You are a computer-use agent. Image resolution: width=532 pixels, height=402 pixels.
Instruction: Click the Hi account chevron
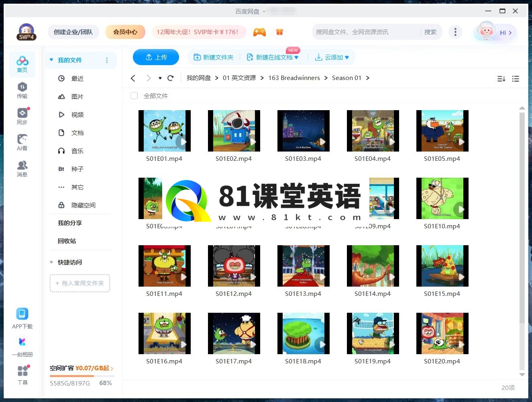pyautogui.click(x=510, y=33)
